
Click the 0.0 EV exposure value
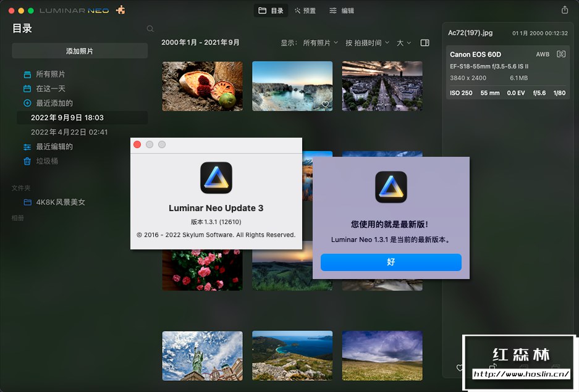(515, 93)
